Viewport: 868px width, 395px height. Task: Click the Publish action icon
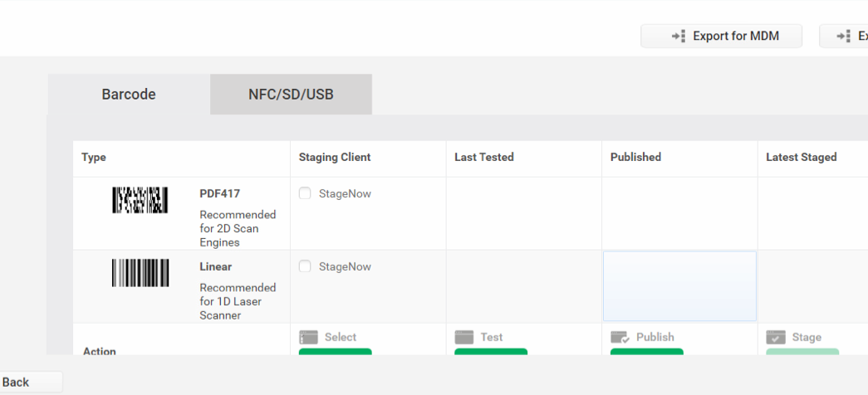pyautogui.click(x=620, y=337)
